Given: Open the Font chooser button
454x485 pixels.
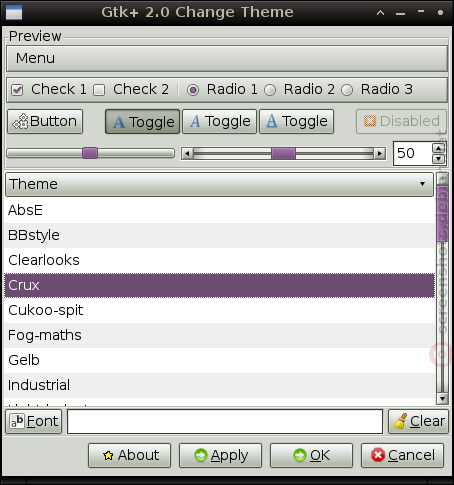Looking at the screenshot, I should point(34,421).
